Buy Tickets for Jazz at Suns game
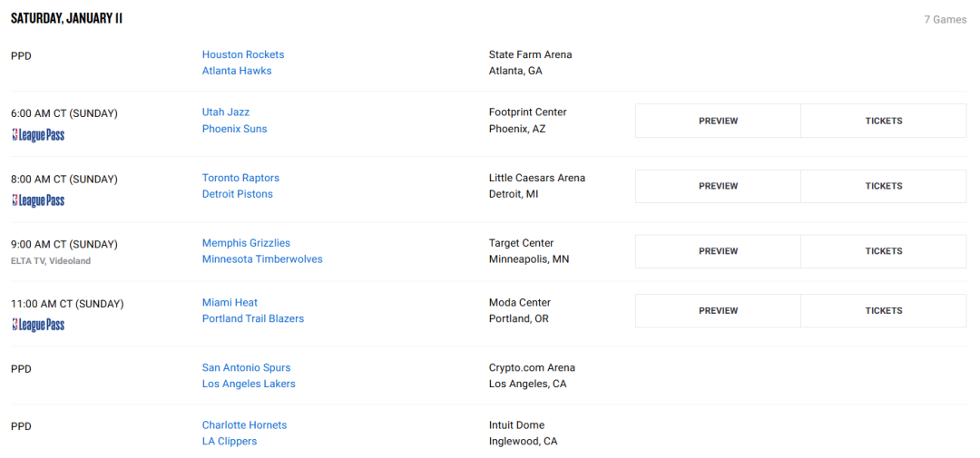This screenshot has height=458, width=980. tap(884, 121)
